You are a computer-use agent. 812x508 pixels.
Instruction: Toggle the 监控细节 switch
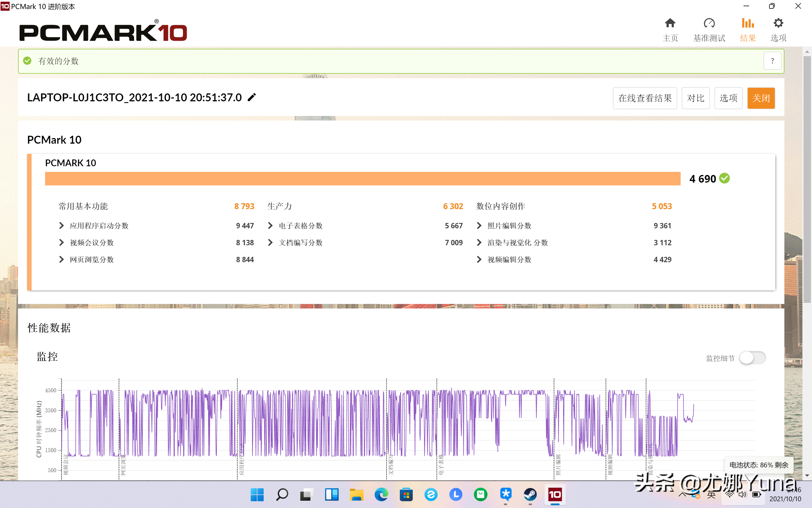(x=752, y=358)
